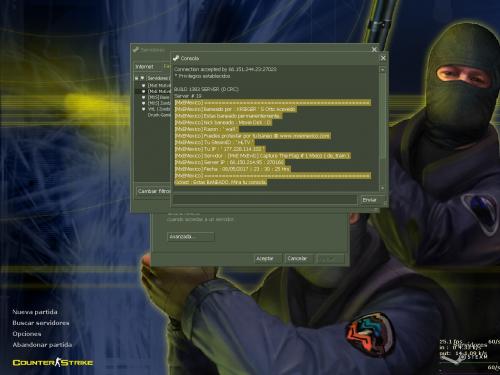500x375 pixels.
Task: Collapse the Servidores tree group
Action: click(136, 78)
